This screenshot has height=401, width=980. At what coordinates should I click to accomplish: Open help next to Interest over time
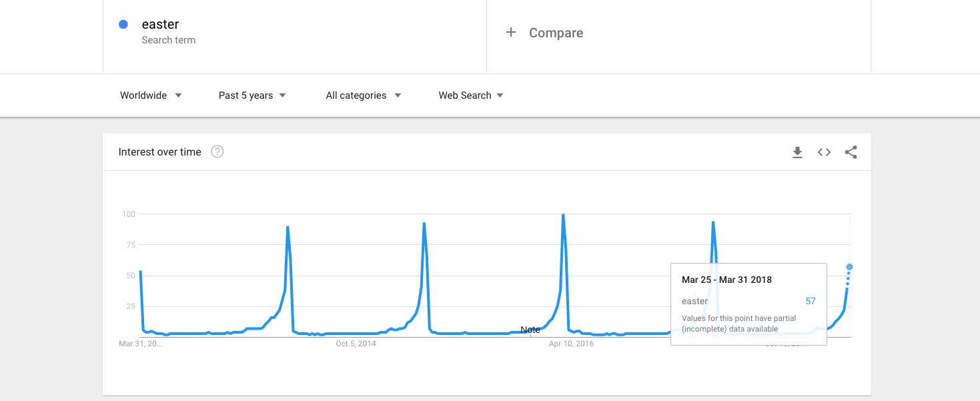coord(217,152)
